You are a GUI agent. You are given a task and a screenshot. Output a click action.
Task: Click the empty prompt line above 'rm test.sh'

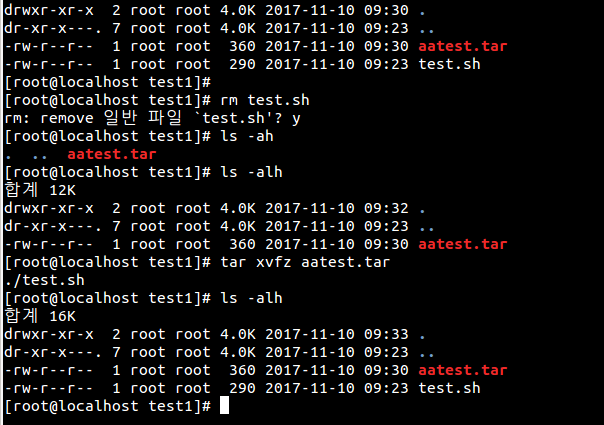coord(108,82)
